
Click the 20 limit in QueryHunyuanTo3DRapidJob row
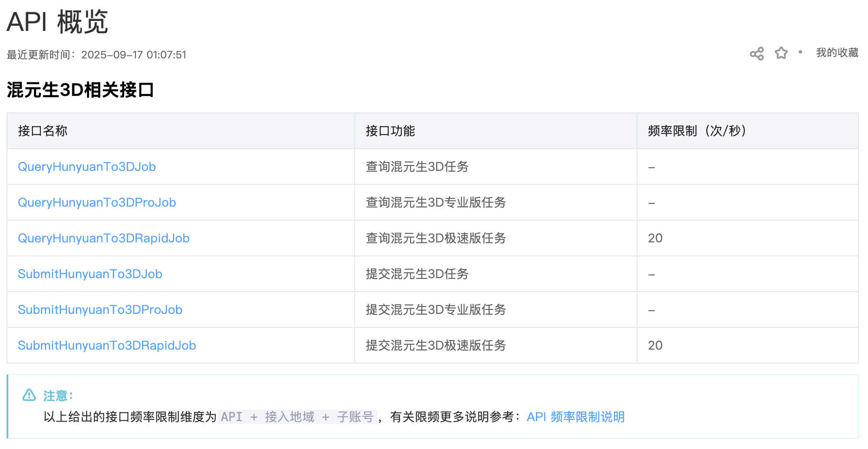[655, 238]
